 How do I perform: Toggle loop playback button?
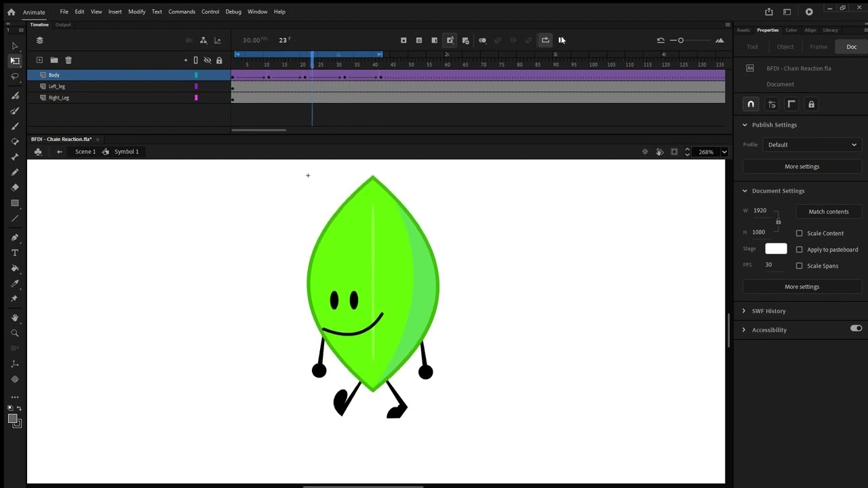[545, 41]
